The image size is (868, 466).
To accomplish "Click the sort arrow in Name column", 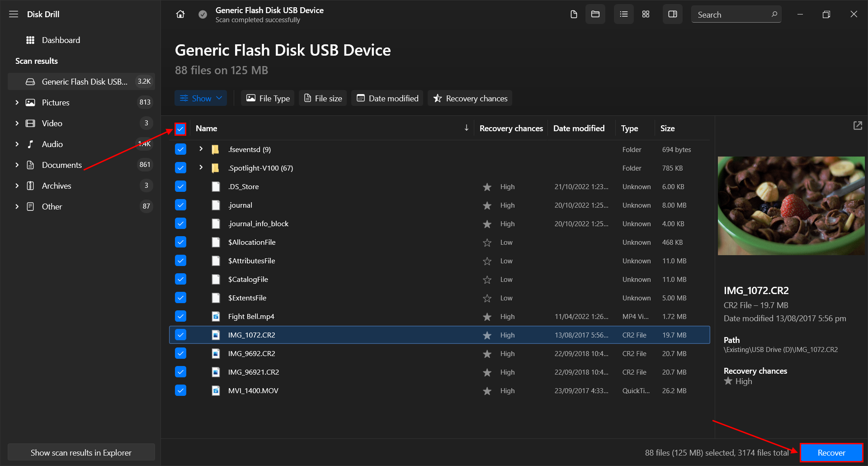I will pos(466,128).
